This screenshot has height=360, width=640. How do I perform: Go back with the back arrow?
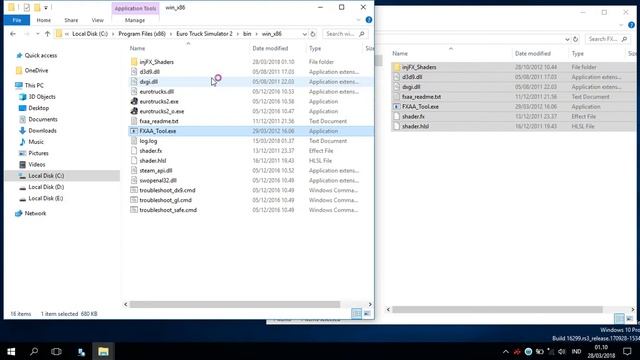[x=13, y=34]
